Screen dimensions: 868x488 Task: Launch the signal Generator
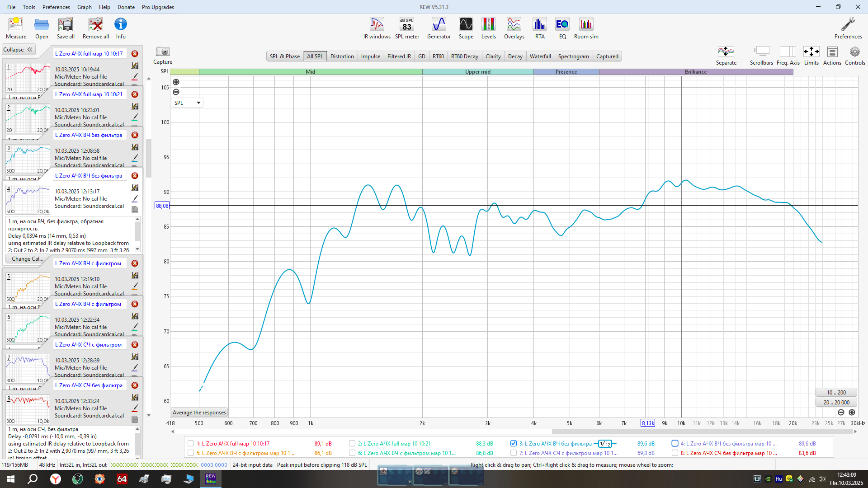point(439,28)
